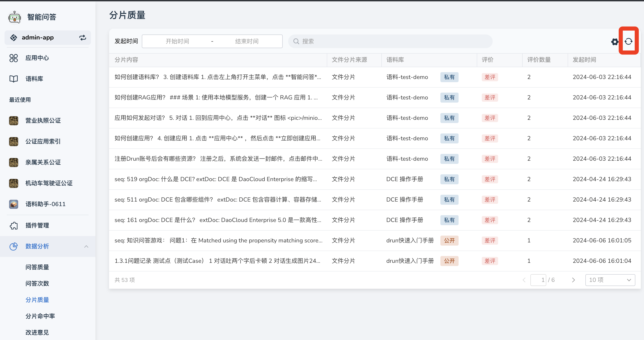Open 应用中心 from sidebar
This screenshot has width=644, height=340.
(x=37, y=58)
